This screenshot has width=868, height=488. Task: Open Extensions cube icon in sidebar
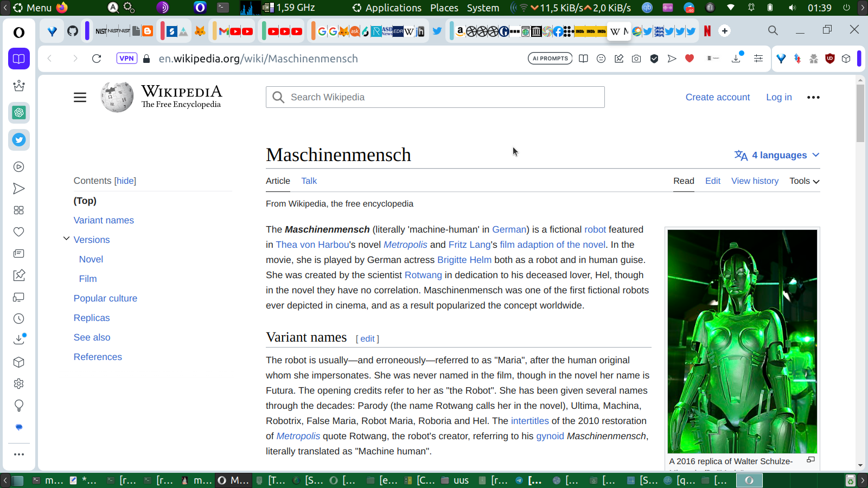(x=19, y=362)
